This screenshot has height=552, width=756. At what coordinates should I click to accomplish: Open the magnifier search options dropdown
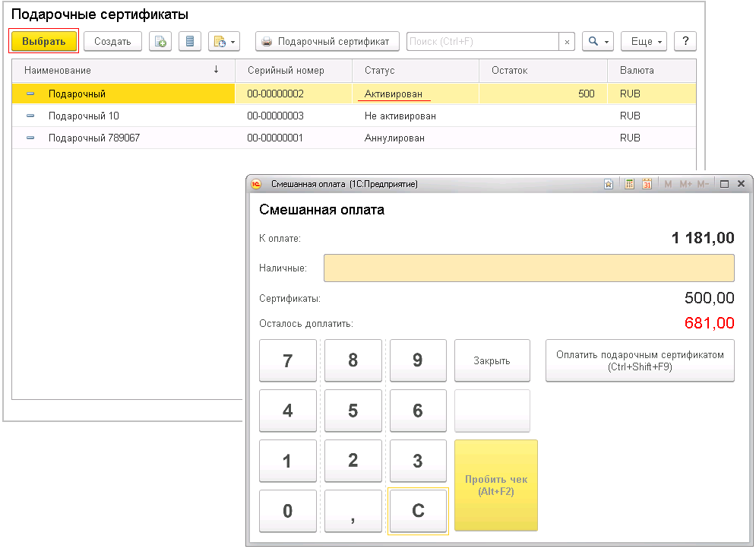pyautogui.click(x=597, y=42)
